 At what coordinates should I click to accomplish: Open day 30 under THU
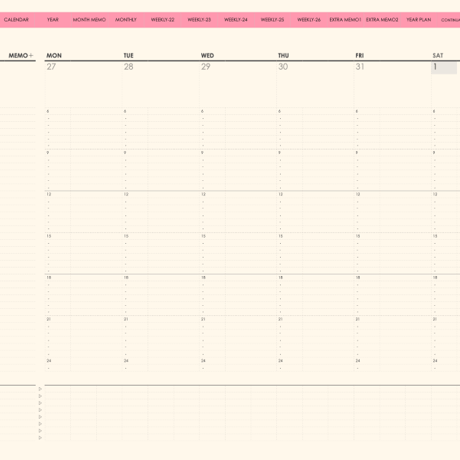[x=283, y=67]
